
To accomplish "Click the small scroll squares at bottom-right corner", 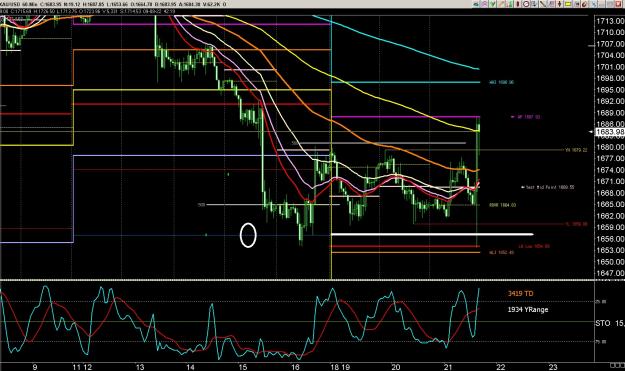I will pyautogui.click(x=617, y=365).
